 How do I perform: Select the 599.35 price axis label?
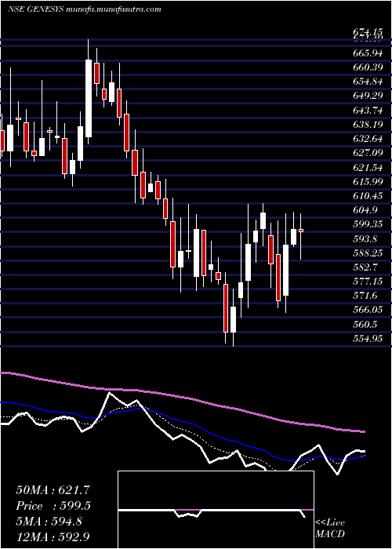(368, 224)
